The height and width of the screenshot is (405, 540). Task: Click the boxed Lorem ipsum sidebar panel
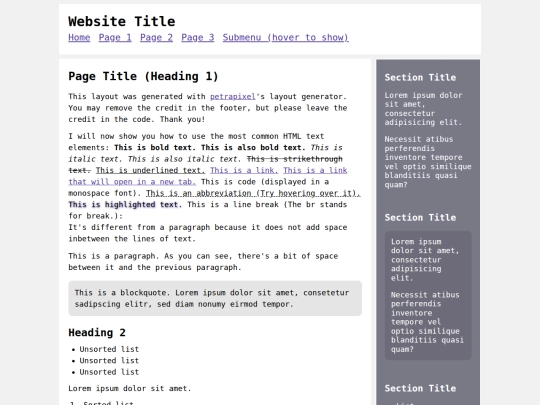click(x=428, y=295)
